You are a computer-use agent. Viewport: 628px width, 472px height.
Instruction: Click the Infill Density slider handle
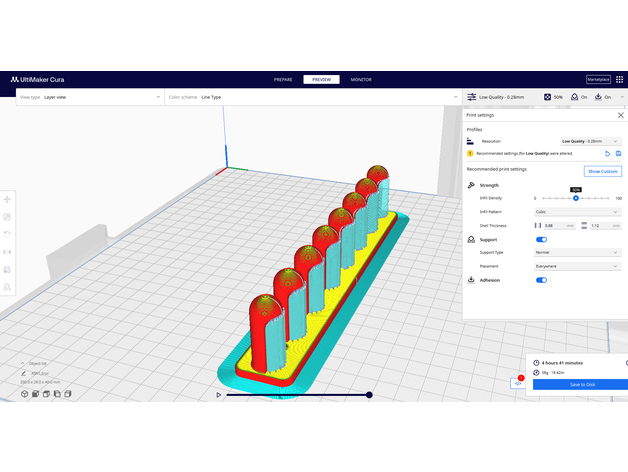(576, 198)
